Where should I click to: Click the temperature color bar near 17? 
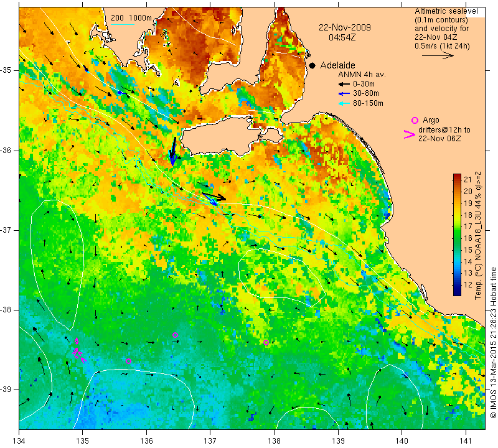pyautogui.click(x=457, y=226)
